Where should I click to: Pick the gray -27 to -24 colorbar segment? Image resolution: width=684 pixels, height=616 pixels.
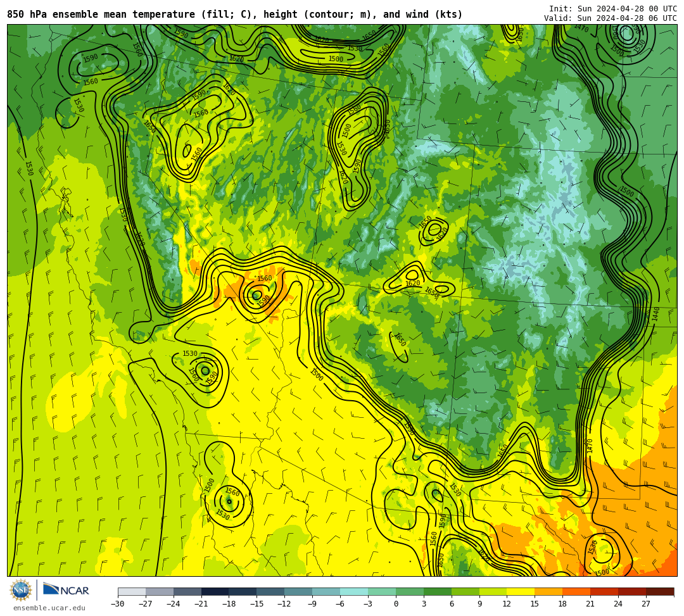point(160,591)
